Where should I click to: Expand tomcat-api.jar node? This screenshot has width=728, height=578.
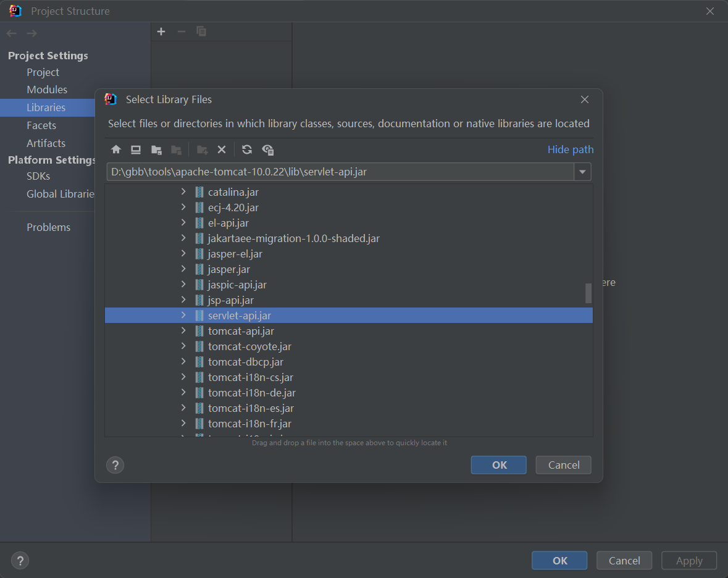click(x=183, y=330)
